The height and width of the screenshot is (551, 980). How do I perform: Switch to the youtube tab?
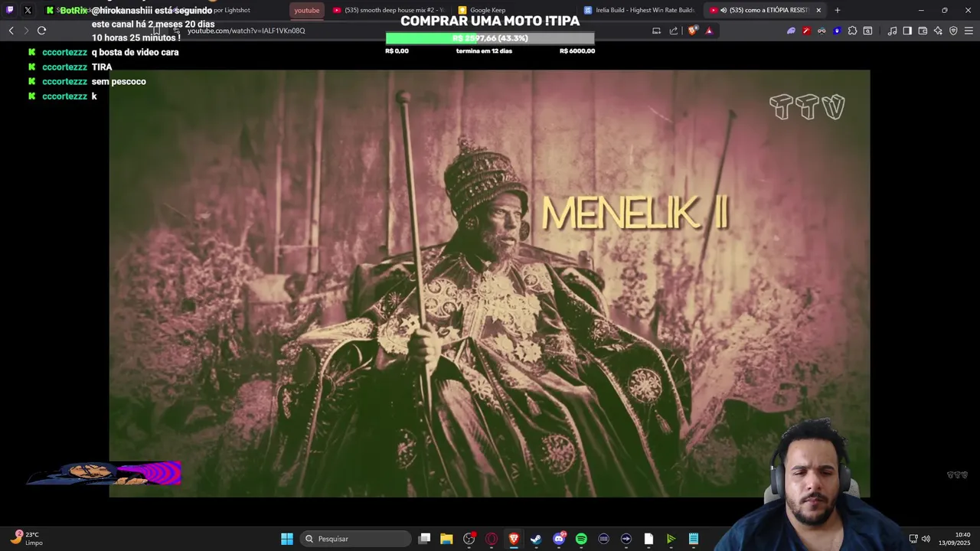307,10
